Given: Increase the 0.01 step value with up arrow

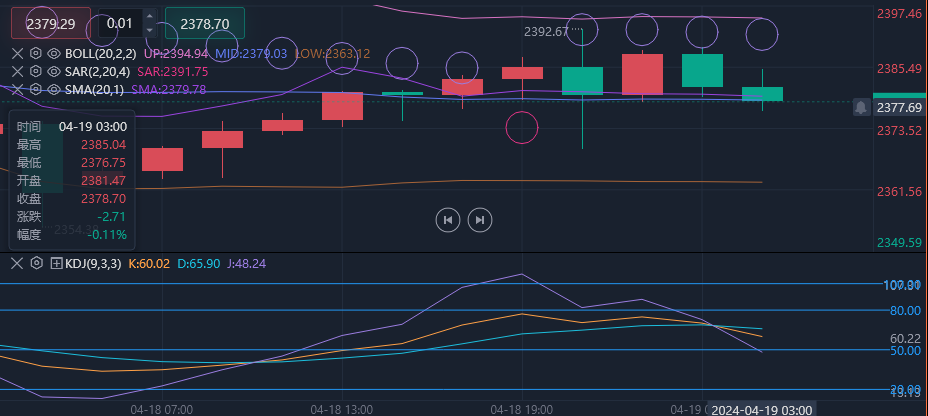Looking at the screenshot, I should (149, 17).
